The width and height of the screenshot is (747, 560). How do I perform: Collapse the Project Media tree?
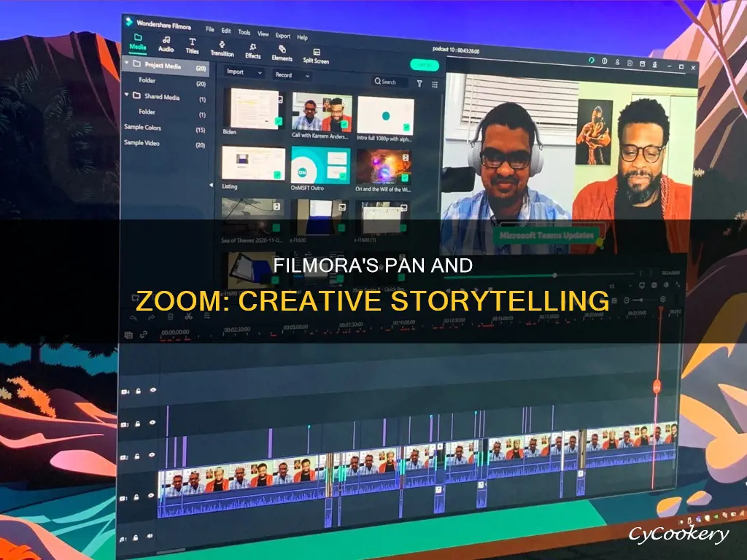click(127, 63)
